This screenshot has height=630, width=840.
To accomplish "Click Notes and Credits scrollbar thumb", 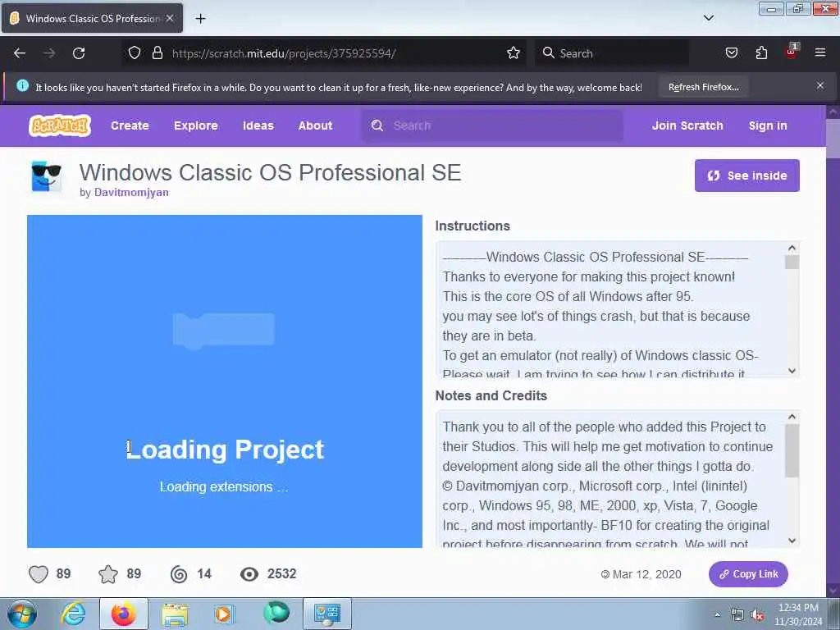I will (x=792, y=450).
